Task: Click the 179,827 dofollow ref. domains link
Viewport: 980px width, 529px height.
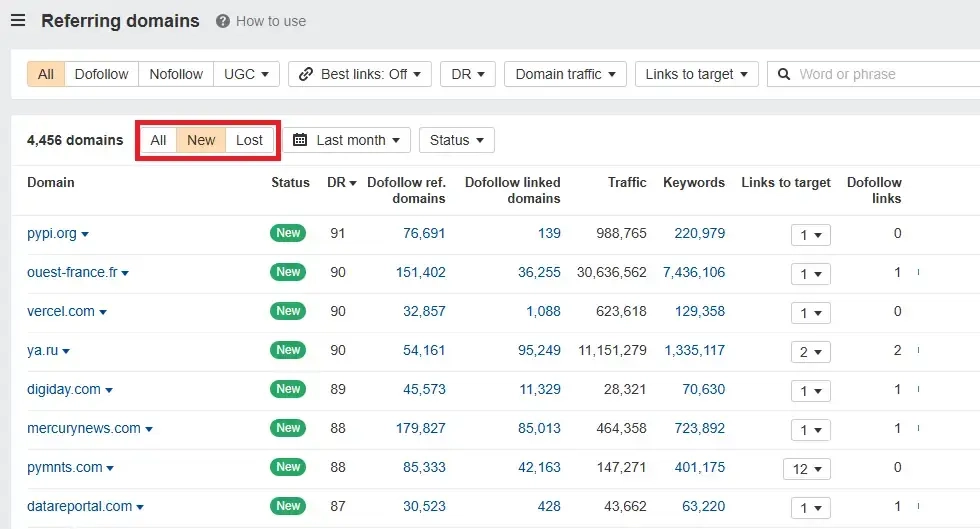Action: [x=424, y=428]
